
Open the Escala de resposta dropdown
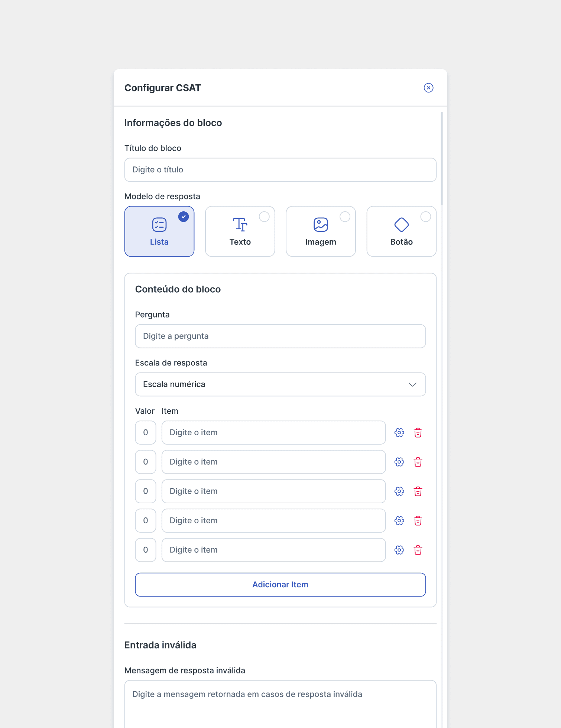click(280, 384)
